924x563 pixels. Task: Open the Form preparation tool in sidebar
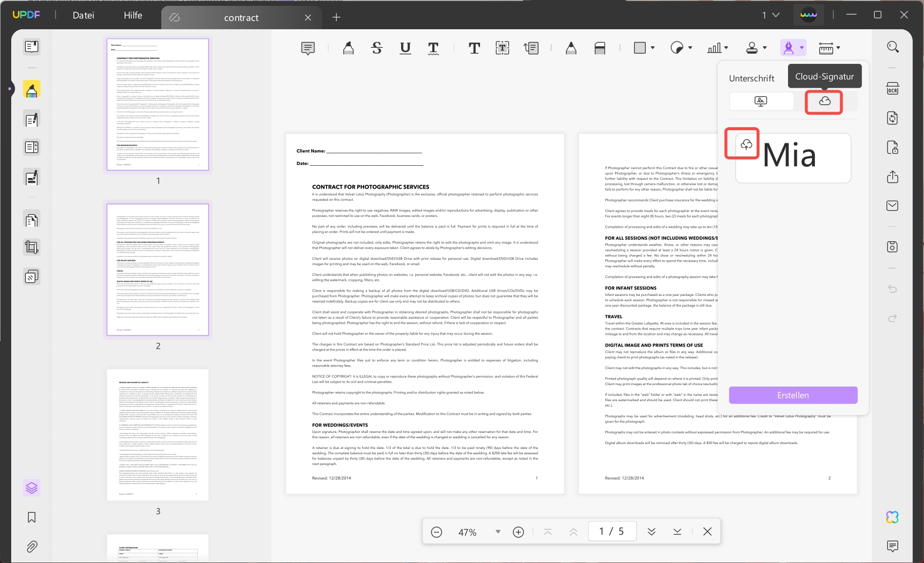coord(32,147)
